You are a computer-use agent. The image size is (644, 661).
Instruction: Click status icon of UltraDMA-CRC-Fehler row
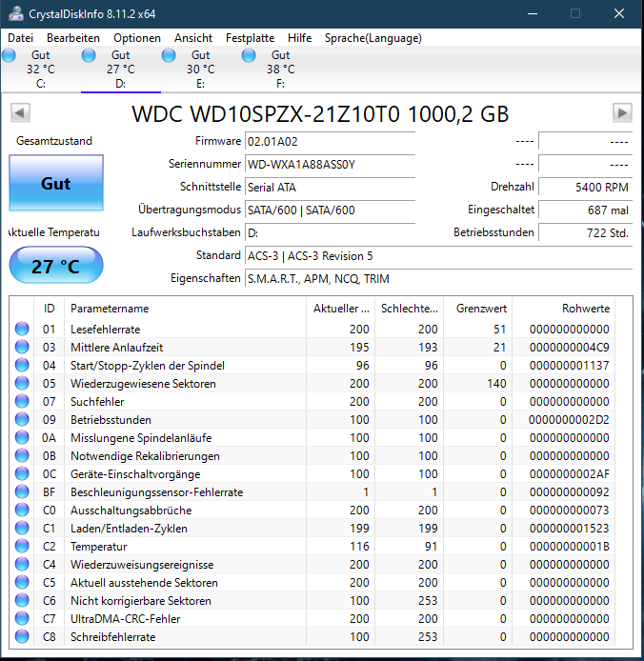tap(22, 619)
